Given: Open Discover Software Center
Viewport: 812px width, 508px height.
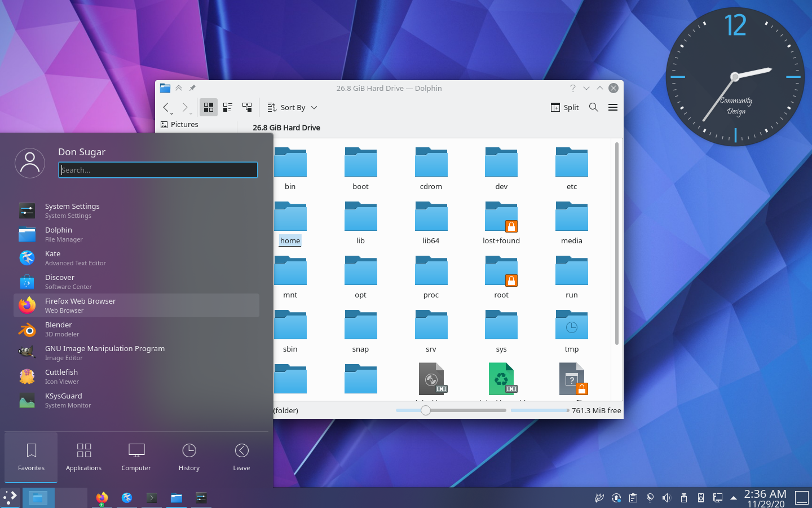Looking at the screenshot, I should [136, 282].
